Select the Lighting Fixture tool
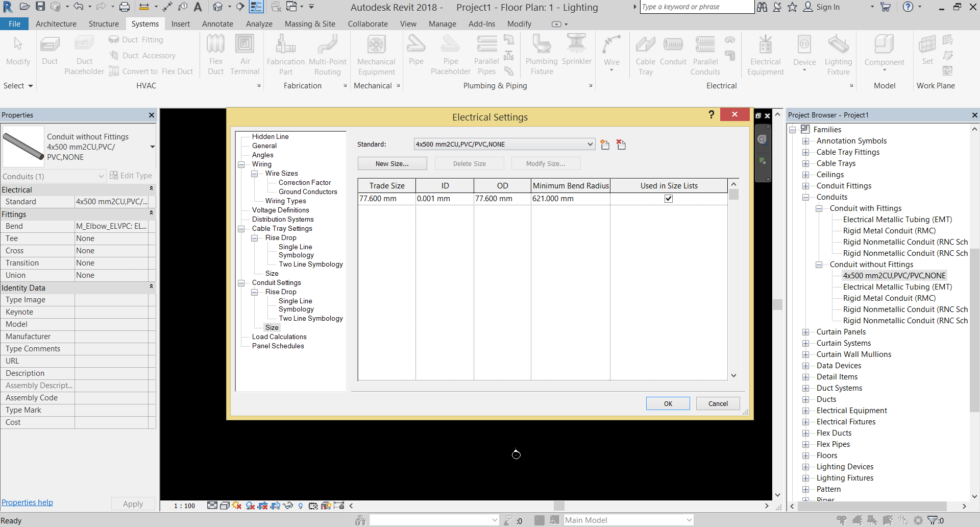Viewport: 980px width, 527px height. 838,55
